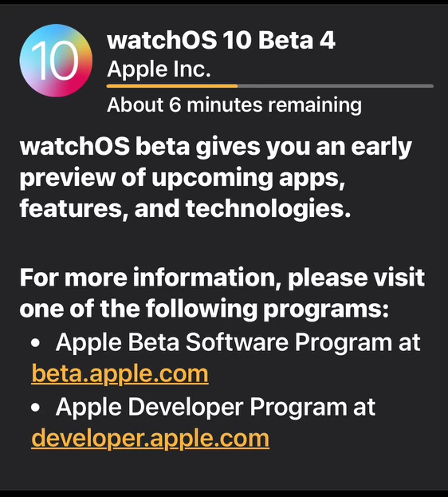The image size is (448, 497).
Task: Click the second bullet point dot
Action: click(x=36, y=408)
